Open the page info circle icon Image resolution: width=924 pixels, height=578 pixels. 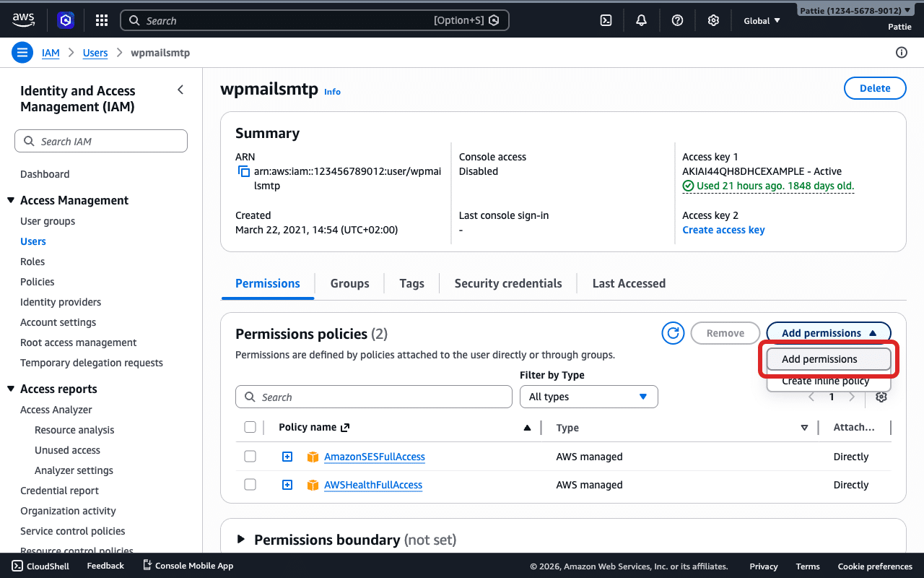pyautogui.click(x=901, y=52)
